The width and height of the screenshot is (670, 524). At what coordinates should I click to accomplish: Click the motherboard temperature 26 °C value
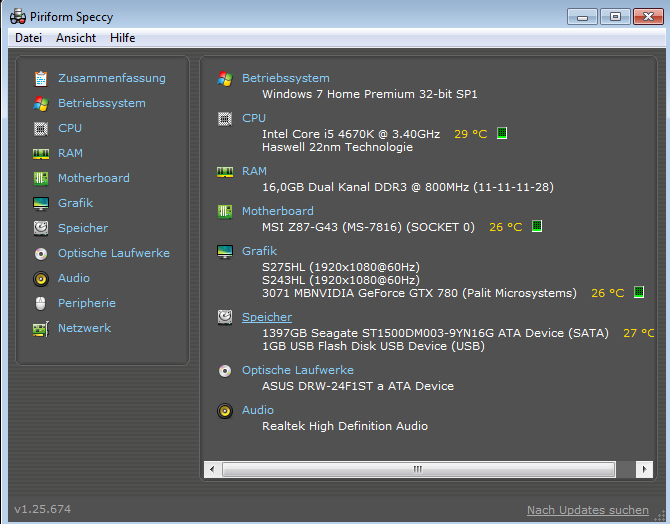505,227
